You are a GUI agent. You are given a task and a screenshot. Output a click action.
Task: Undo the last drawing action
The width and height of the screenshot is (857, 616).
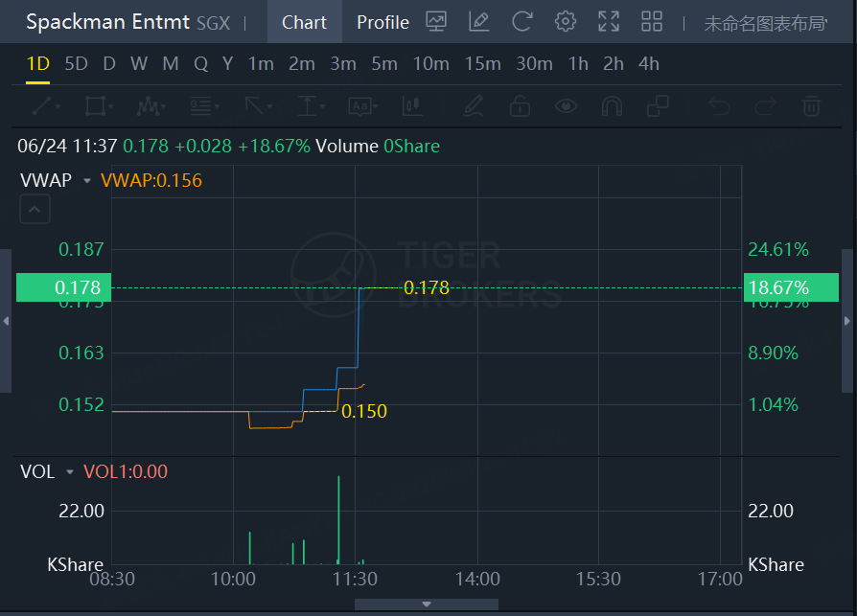pyautogui.click(x=719, y=106)
